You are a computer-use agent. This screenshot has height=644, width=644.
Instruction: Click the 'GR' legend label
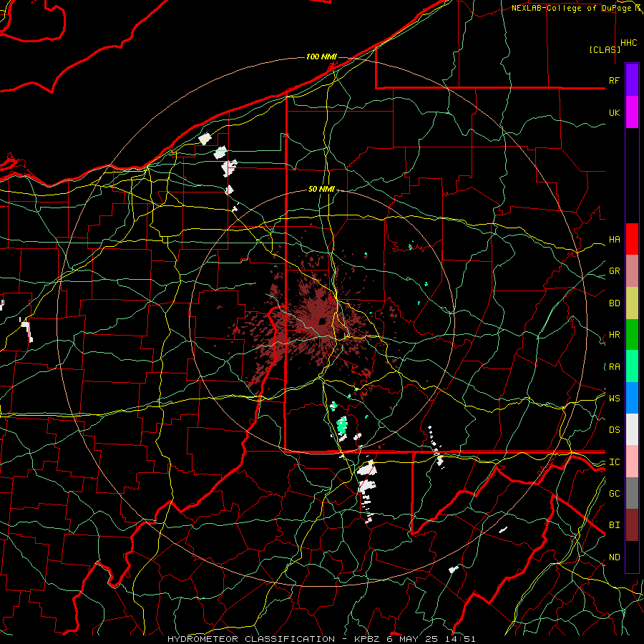coord(614,271)
